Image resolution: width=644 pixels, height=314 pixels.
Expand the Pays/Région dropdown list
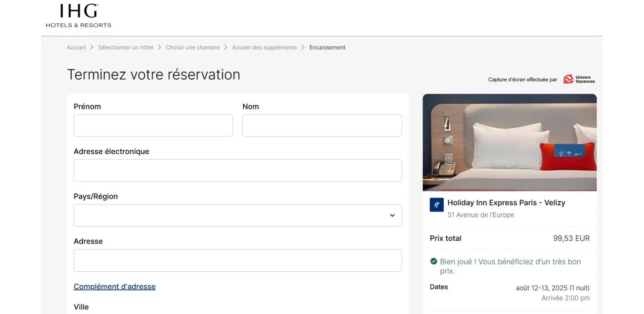coord(392,215)
